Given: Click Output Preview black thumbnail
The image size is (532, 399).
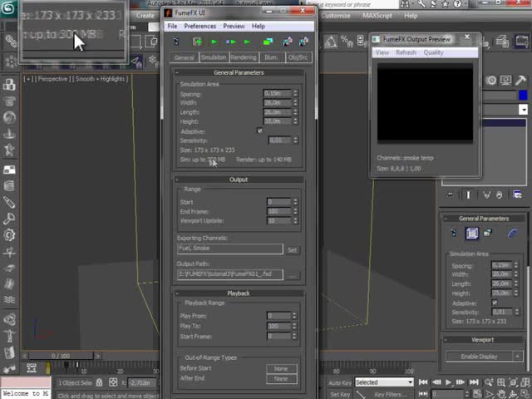Looking at the screenshot, I should coord(425,102).
